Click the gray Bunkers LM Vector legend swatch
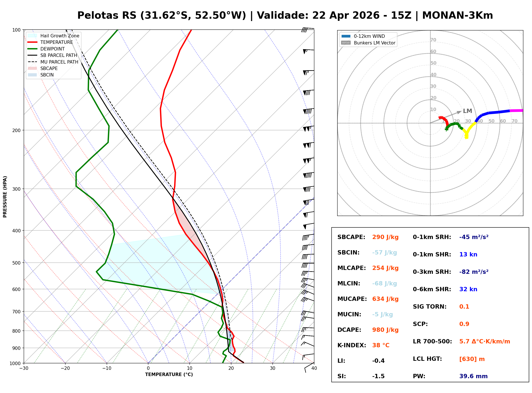Viewport: 532px width, 393px height. coord(346,43)
